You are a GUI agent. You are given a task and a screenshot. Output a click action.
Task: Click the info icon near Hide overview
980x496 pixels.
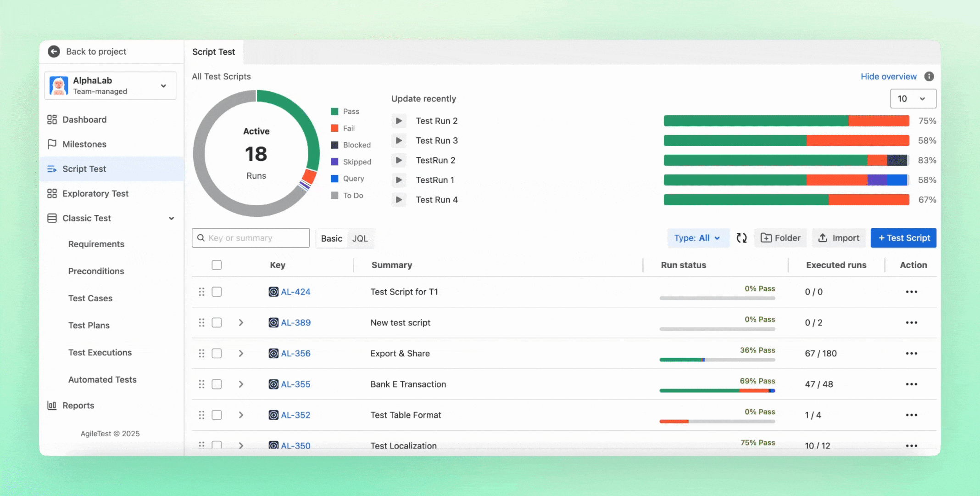point(929,76)
